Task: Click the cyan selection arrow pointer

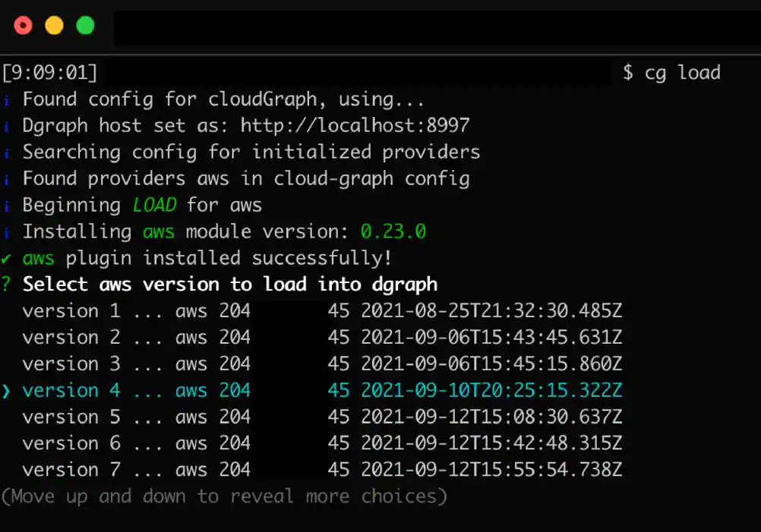Action: pyautogui.click(x=7, y=392)
